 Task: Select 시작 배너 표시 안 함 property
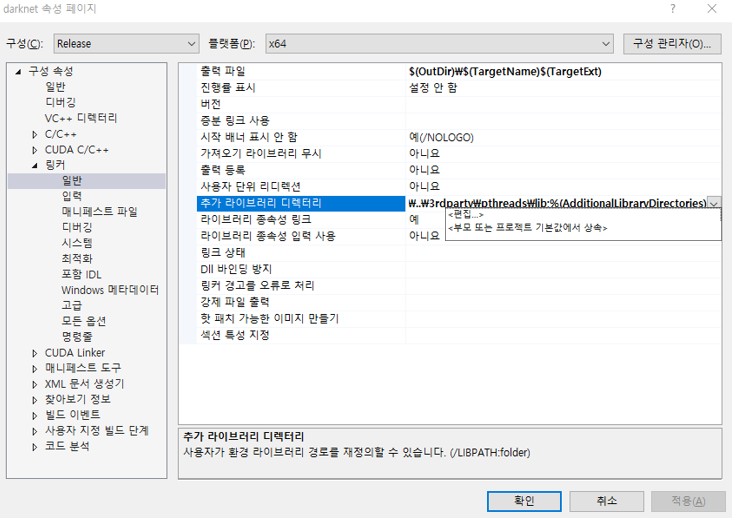(459, 137)
